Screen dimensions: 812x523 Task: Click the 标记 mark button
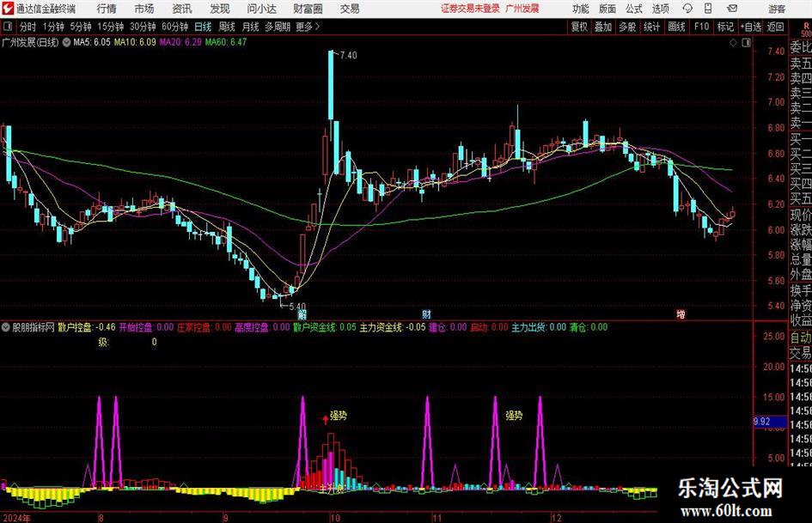[725, 27]
